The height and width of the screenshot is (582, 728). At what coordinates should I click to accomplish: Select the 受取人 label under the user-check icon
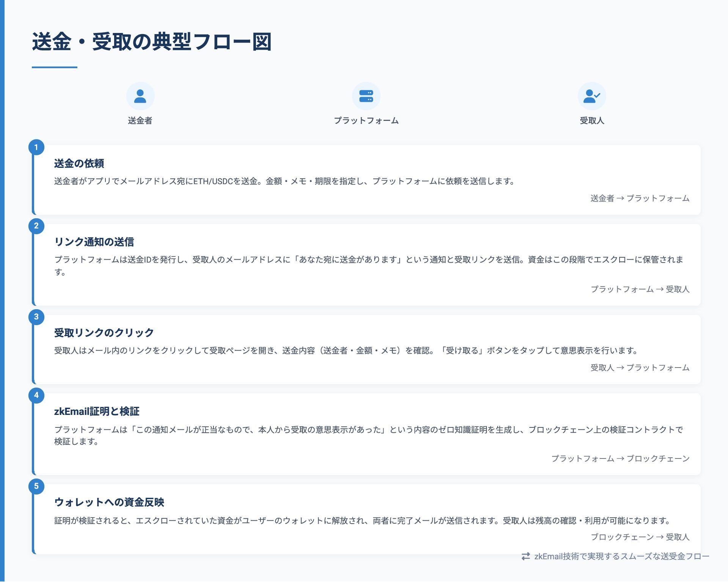pos(592,120)
